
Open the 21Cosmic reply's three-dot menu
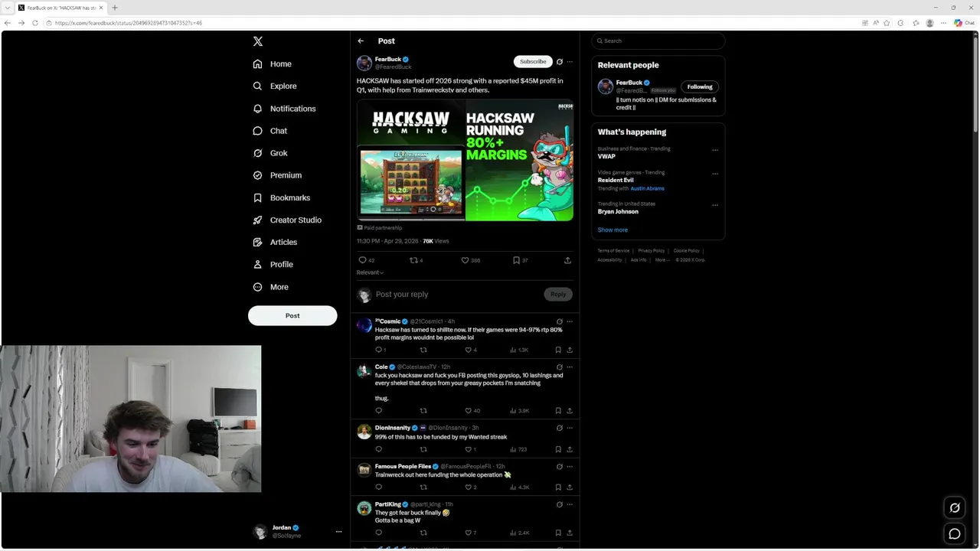pos(570,321)
